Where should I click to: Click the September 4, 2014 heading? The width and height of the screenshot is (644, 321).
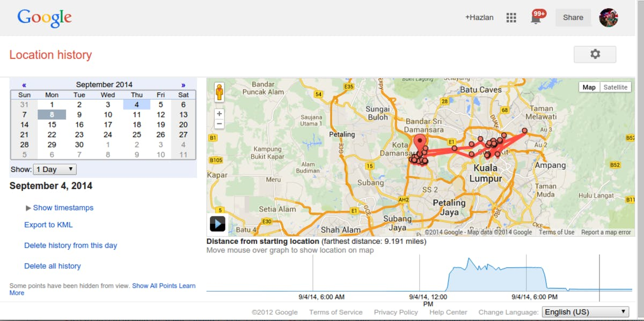tap(51, 186)
